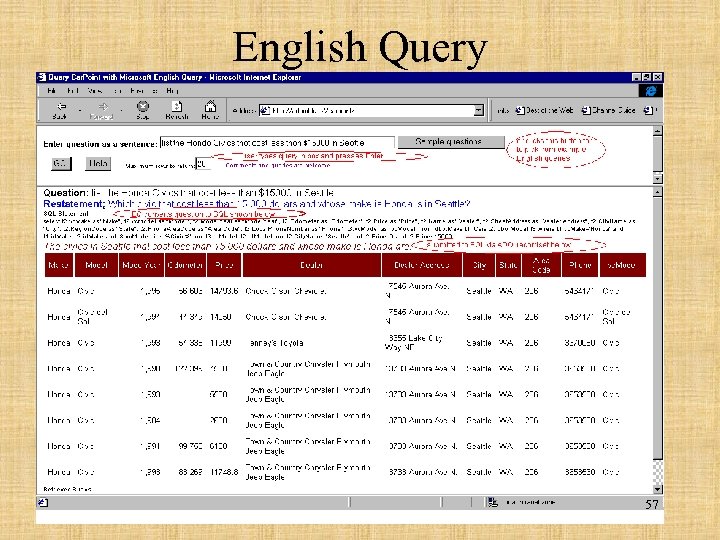720x540 pixels.
Task: Click the title bar browser icon
Action: coord(42,77)
